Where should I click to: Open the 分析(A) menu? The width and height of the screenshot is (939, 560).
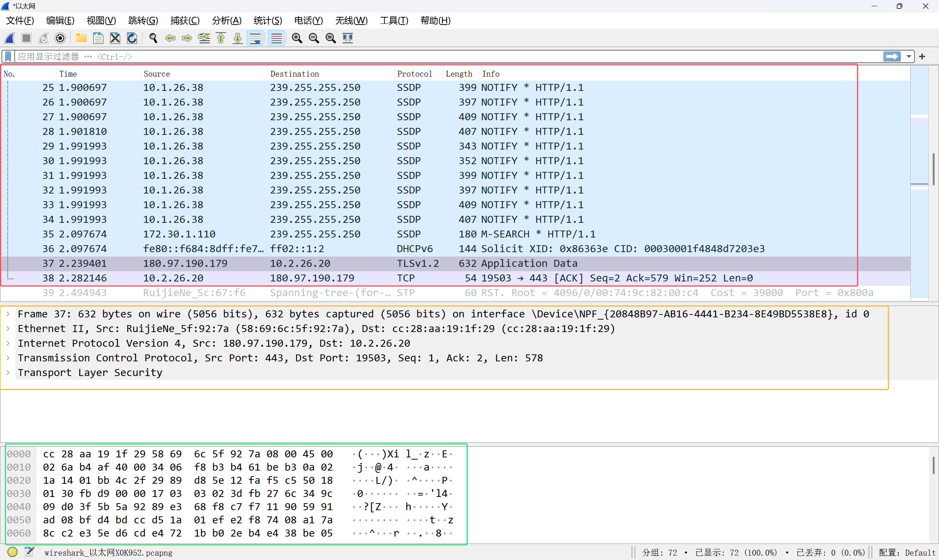(x=226, y=21)
